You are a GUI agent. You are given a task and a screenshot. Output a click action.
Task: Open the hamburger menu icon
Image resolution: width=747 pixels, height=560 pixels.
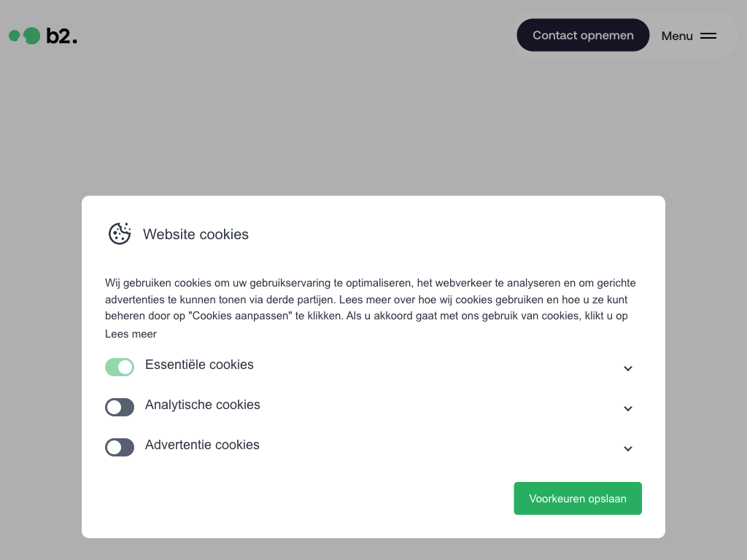coord(708,36)
